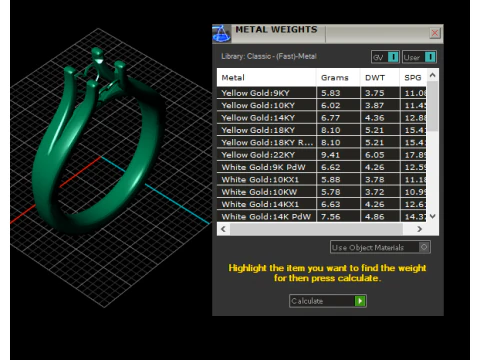This screenshot has height=360, width=480.
Task: Click the Metal Weights flask icon
Action: (x=221, y=34)
